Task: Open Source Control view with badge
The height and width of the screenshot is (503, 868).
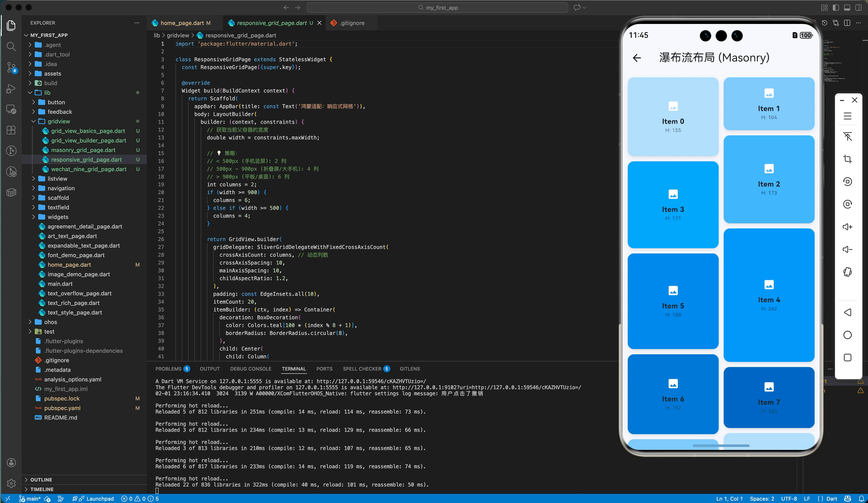Action: tap(11, 67)
